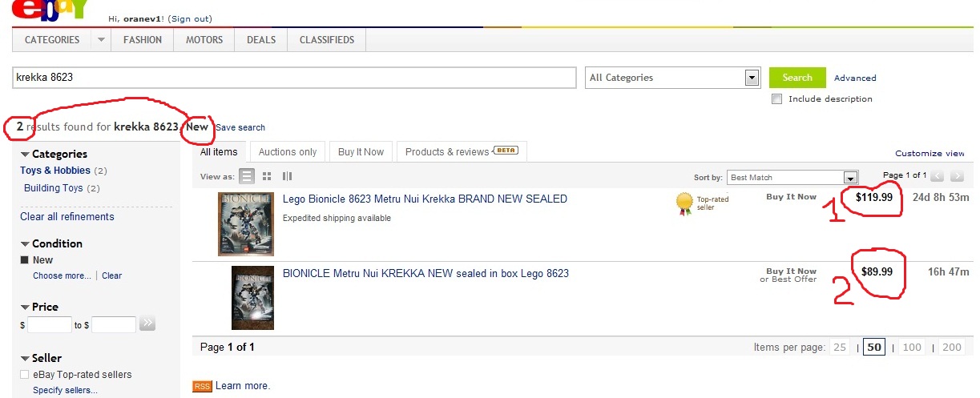Screen dimensions: 980x398
Task: Click Expedited shipping available text
Action: coord(337,218)
